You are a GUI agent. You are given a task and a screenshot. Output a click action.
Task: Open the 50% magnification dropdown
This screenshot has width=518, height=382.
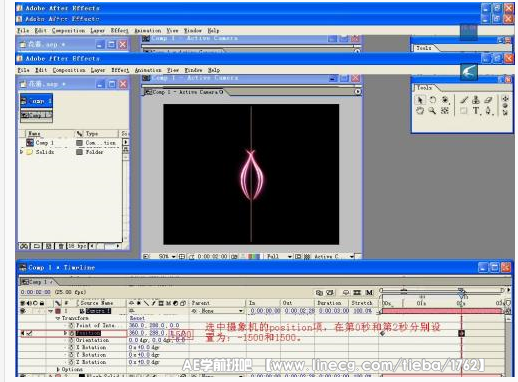pos(167,257)
